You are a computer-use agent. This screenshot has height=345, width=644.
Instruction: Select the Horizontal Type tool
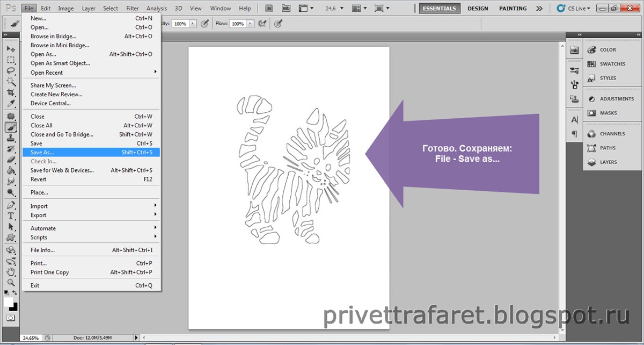(11, 215)
